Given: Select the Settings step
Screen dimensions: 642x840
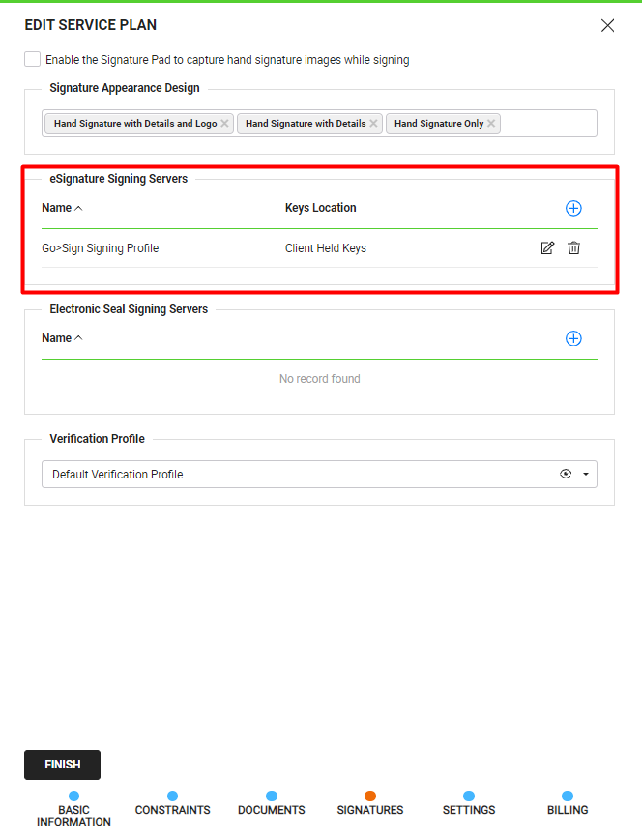Looking at the screenshot, I should [x=469, y=797].
